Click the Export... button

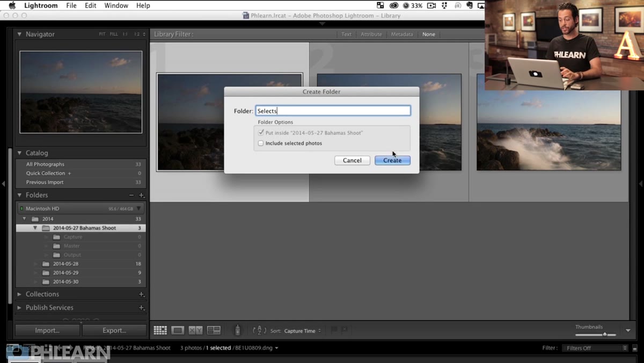[x=114, y=330]
